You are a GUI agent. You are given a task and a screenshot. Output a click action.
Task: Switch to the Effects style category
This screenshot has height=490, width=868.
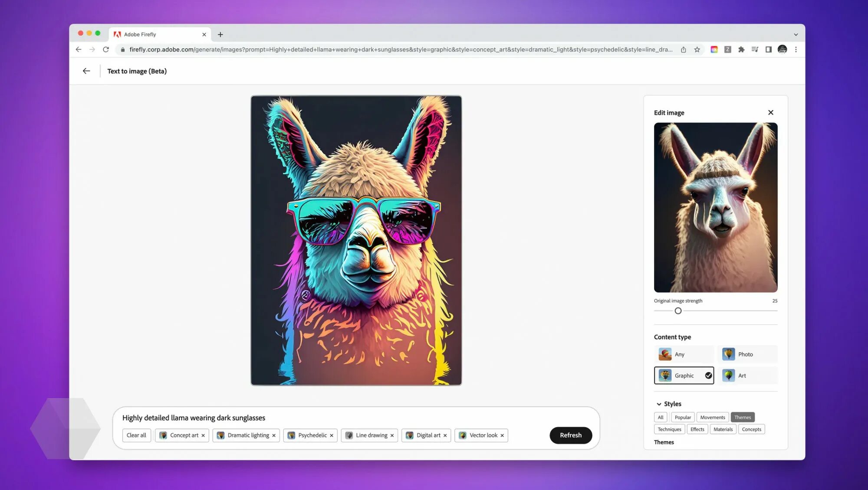point(697,429)
